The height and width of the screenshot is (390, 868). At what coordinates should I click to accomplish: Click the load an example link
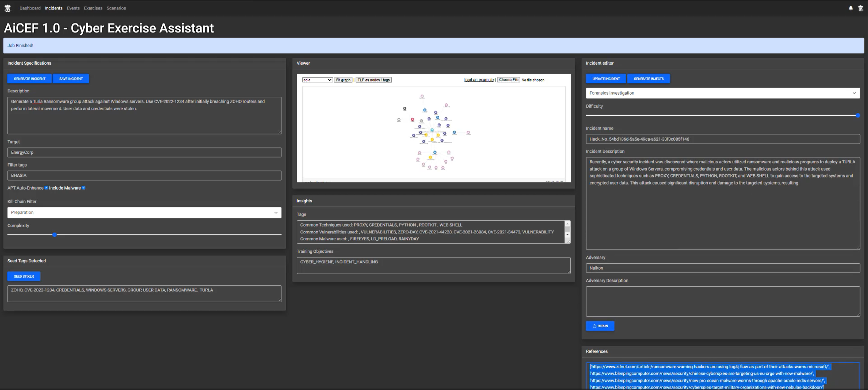click(478, 80)
